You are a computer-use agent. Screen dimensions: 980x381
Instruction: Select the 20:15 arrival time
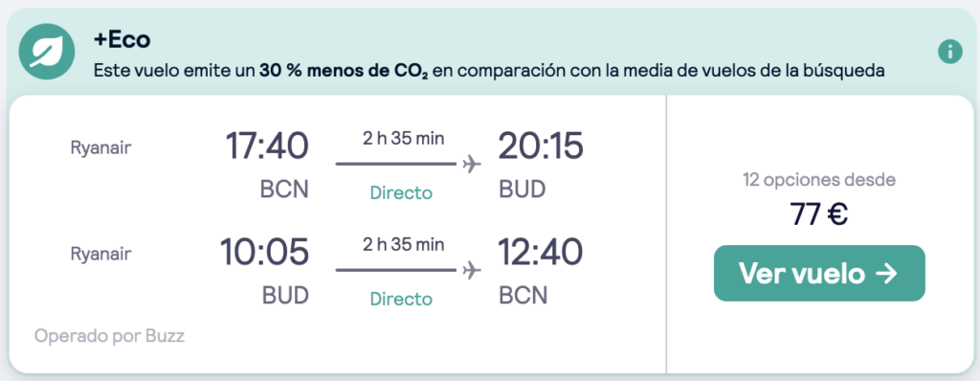coord(541,146)
